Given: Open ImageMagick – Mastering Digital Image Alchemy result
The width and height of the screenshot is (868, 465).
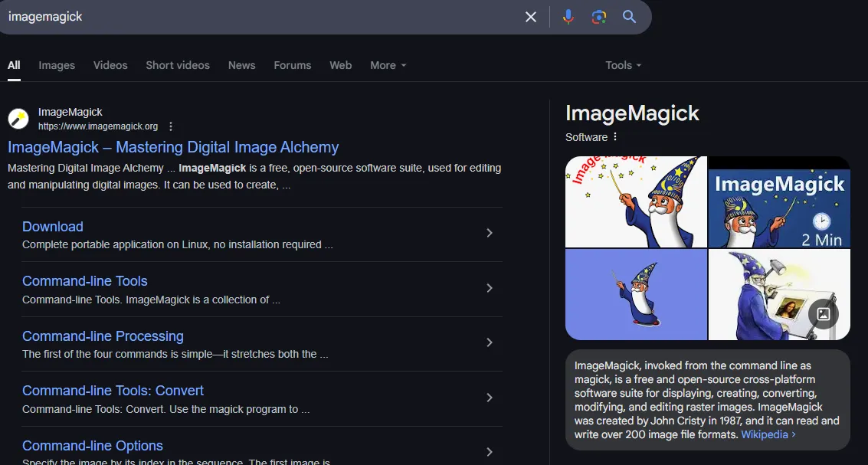Looking at the screenshot, I should 173,147.
